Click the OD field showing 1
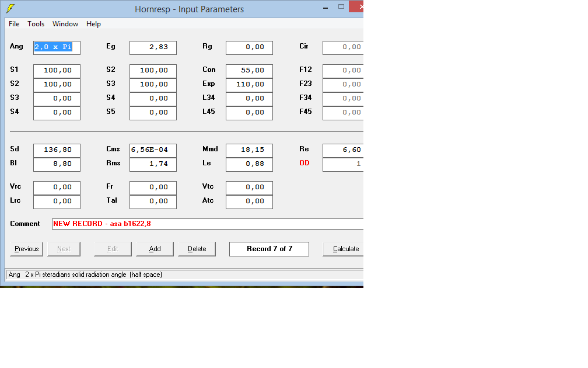588x368 pixels. pyautogui.click(x=343, y=165)
